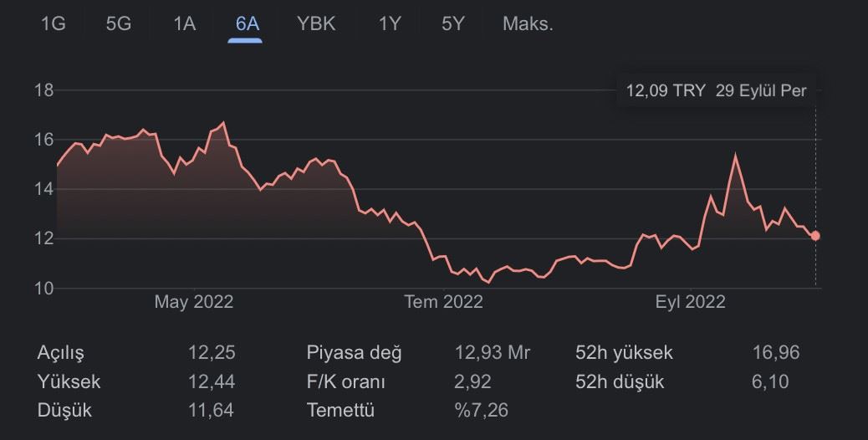The width and height of the screenshot is (868, 440).
Task: Switch to YBK year-to-date tab
Action: tap(316, 23)
